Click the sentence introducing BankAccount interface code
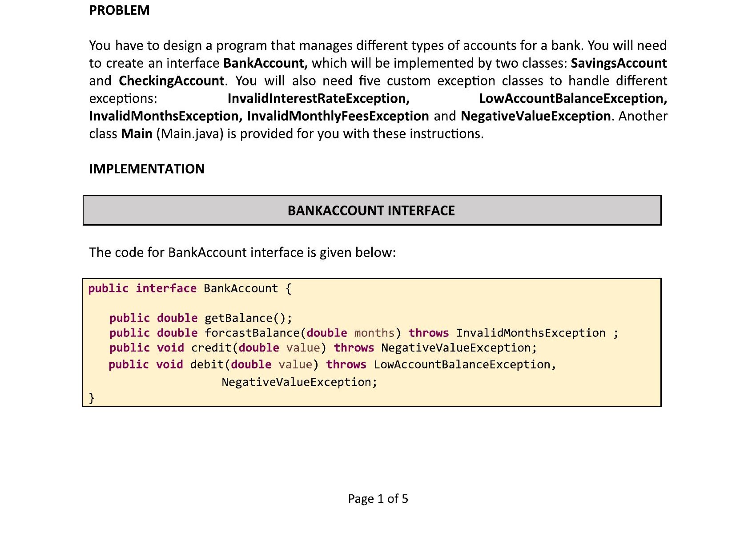The width and height of the screenshot is (756, 550). pyautogui.click(x=242, y=253)
